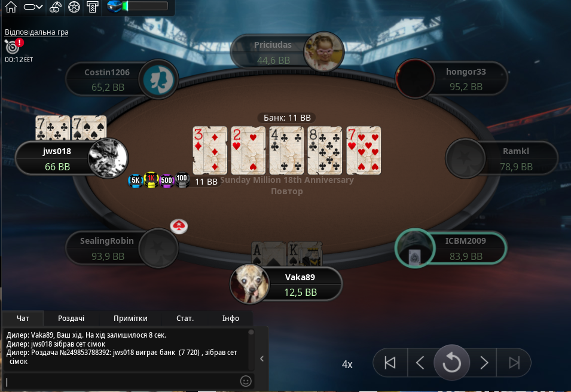Click the target alert icon
Image resolution: width=571 pixels, height=392 pixels.
[x=14, y=46]
